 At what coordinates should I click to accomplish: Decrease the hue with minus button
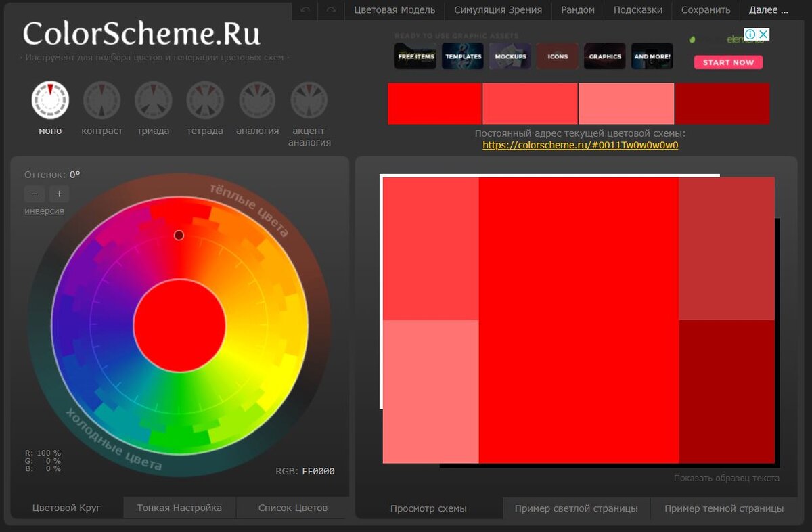[35, 194]
